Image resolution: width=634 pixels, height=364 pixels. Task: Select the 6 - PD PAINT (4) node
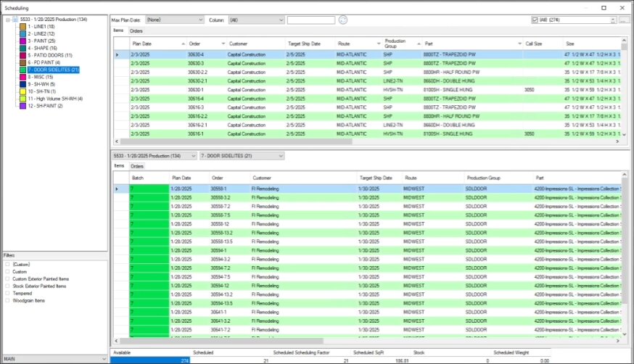point(44,62)
